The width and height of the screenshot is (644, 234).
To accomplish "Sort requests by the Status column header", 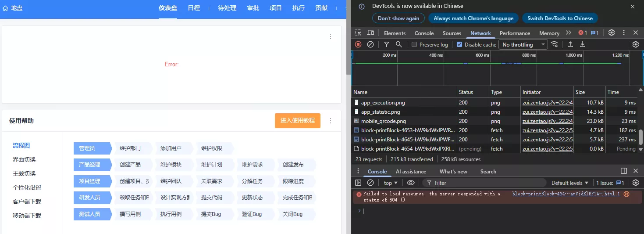I will [473, 92].
